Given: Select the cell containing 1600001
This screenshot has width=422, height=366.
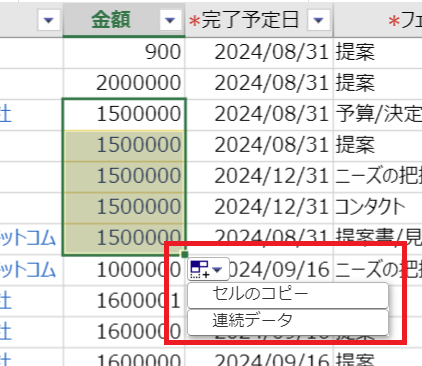Looking at the screenshot, I should [x=124, y=301].
